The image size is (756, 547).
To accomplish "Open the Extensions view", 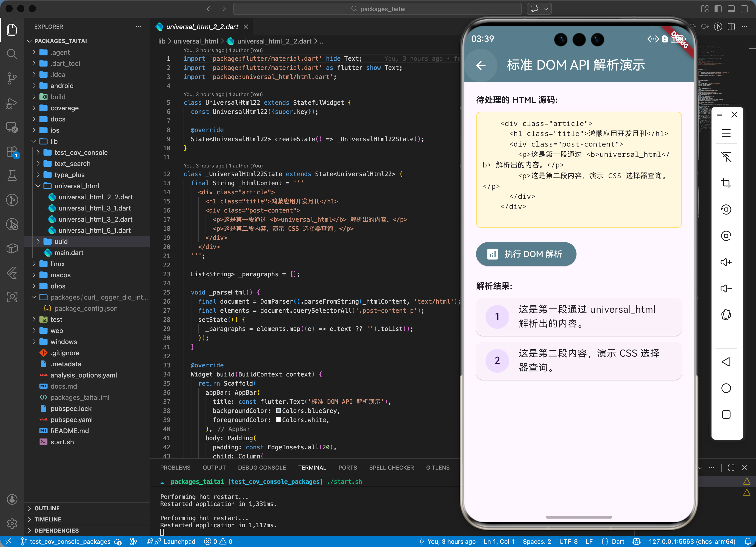I will [x=12, y=152].
